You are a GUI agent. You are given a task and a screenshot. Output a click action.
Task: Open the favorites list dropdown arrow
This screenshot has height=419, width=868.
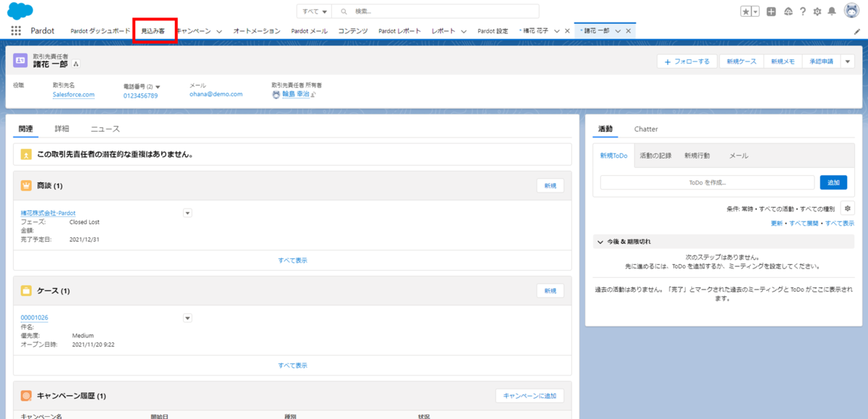pos(756,12)
